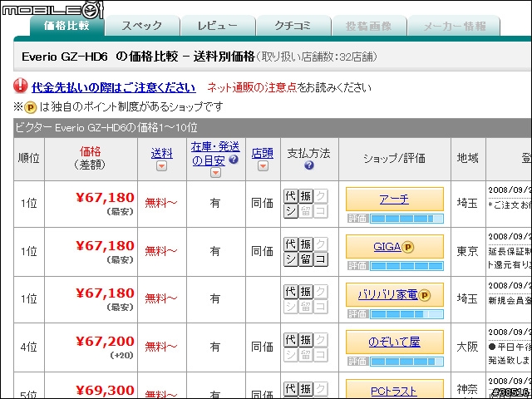
Task: Click 代 payment icon in GIGA row
Action: (291, 244)
